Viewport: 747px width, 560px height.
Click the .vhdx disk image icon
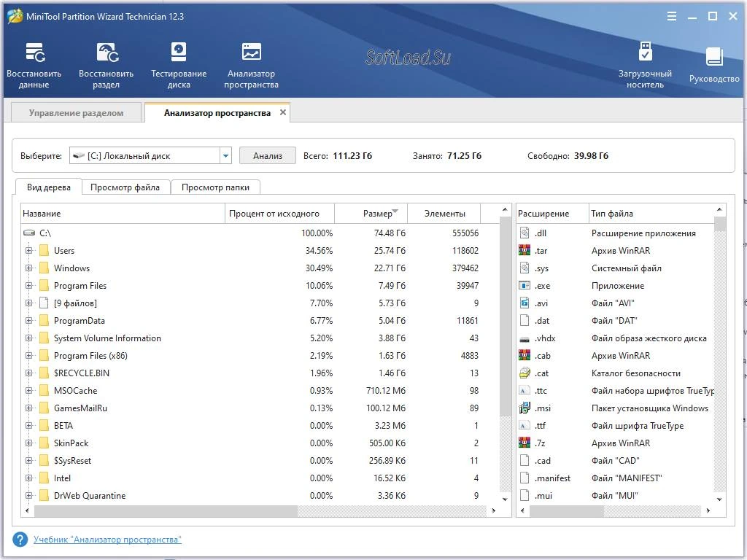525,338
